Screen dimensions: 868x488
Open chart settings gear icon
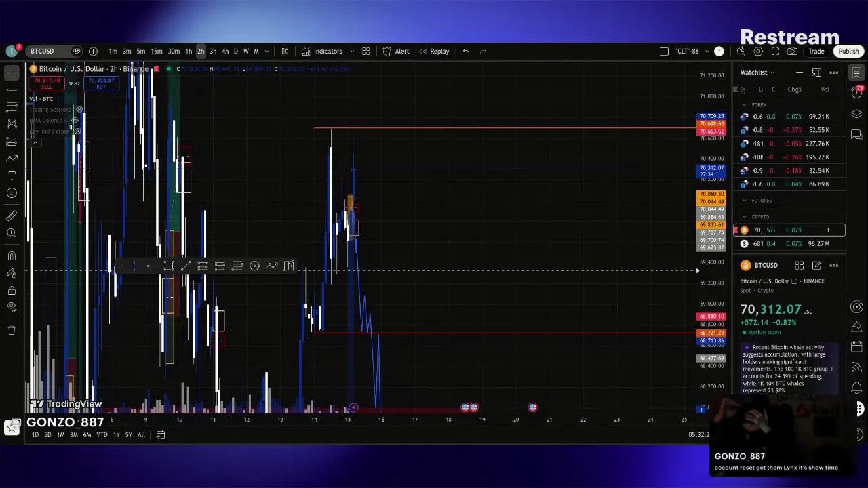tap(758, 52)
